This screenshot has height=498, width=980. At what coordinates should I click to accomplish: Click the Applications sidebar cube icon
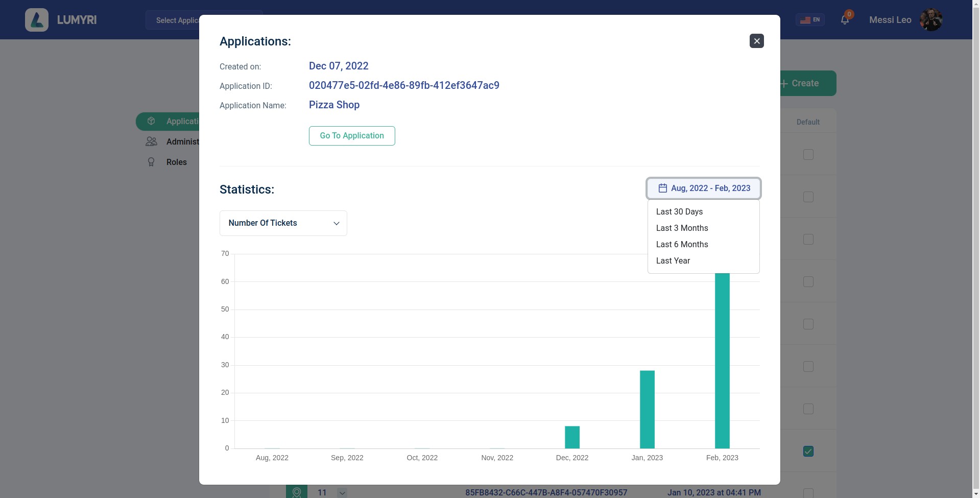pos(151,122)
